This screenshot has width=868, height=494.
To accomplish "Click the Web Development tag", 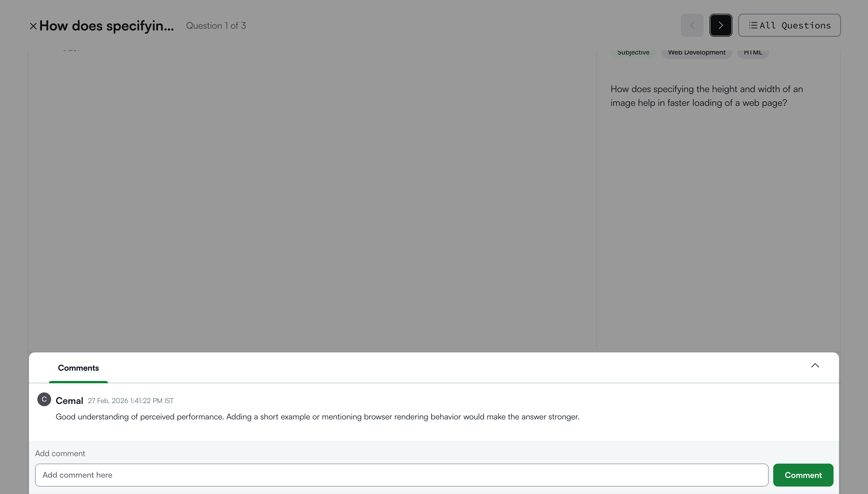I will point(696,52).
